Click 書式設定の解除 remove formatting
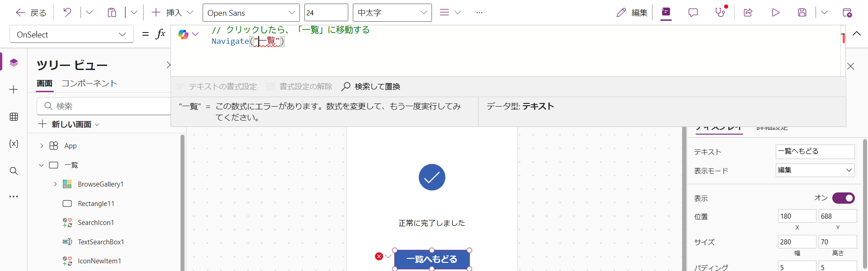This screenshot has height=271, width=868. pos(299,86)
